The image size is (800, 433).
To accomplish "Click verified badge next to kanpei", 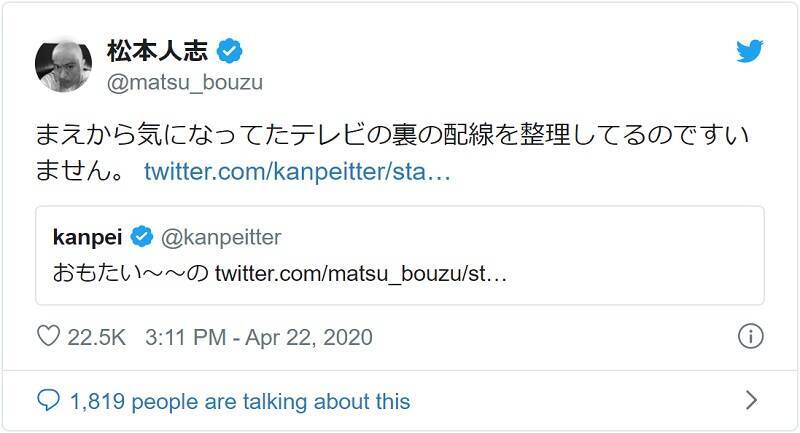I will pyautogui.click(x=142, y=237).
